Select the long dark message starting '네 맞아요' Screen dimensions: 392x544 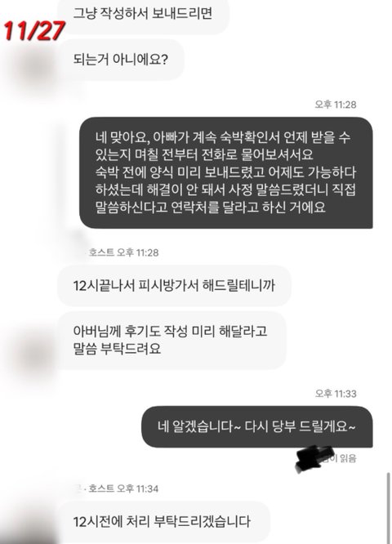click(x=226, y=172)
